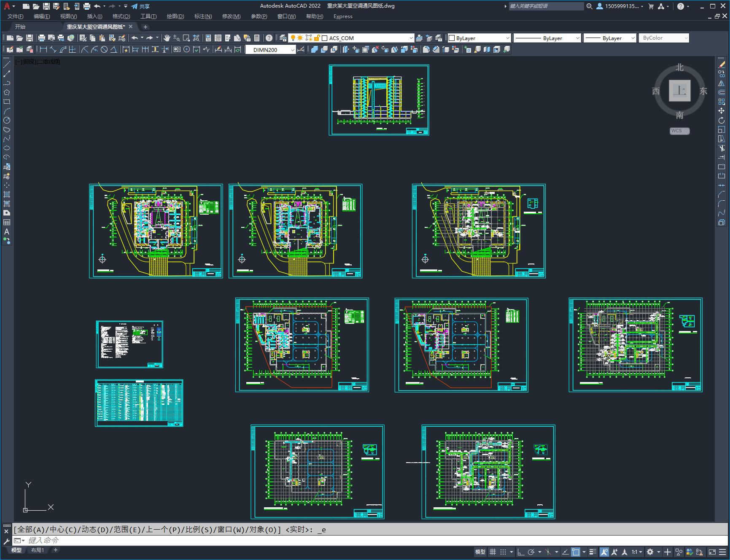Toggle polar tracking in status bar
The width and height of the screenshot is (730, 560).
tap(531, 552)
